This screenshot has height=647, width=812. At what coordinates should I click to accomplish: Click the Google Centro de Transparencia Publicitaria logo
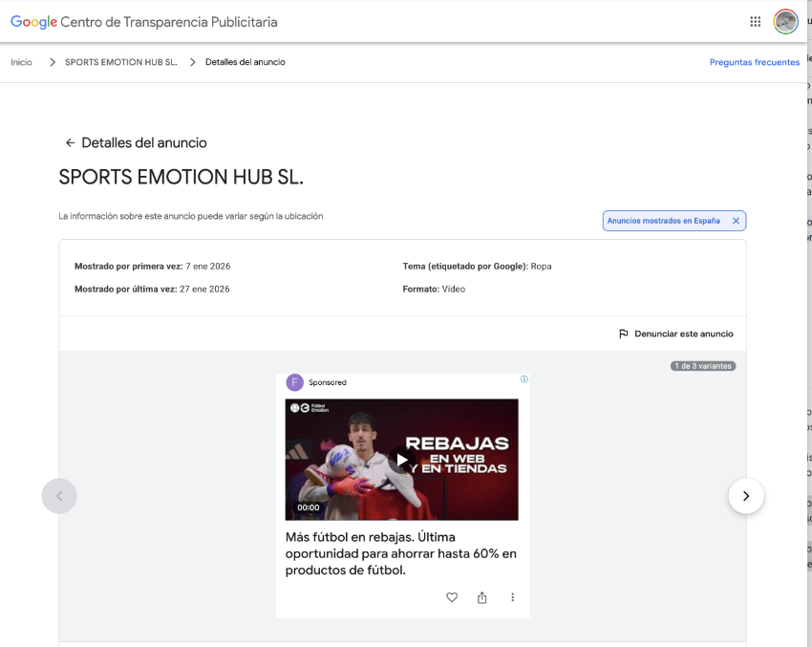tap(144, 22)
